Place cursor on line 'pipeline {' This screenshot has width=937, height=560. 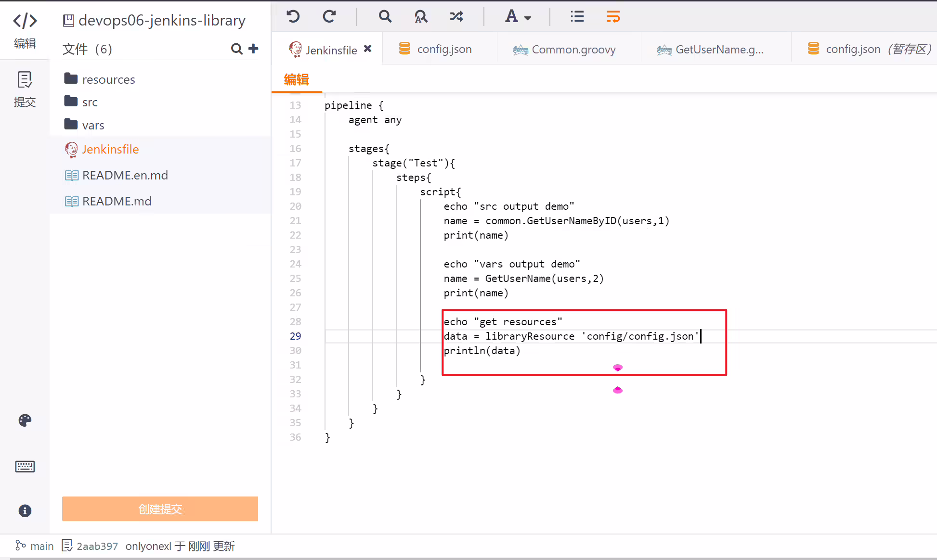click(x=354, y=105)
